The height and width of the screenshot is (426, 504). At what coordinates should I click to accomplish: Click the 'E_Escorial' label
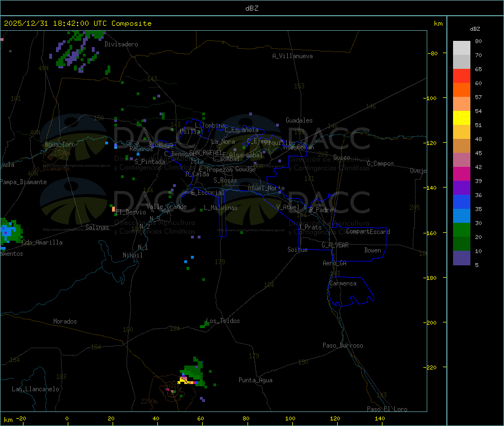pyautogui.click(x=208, y=193)
